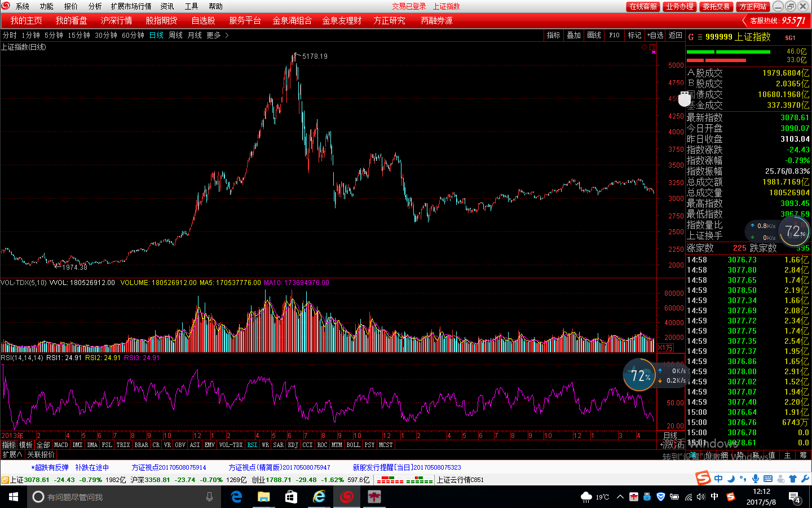Open the 报价 menu
Image resolution: width=812 pixels, height=508 pixels.
click(71, 6)
